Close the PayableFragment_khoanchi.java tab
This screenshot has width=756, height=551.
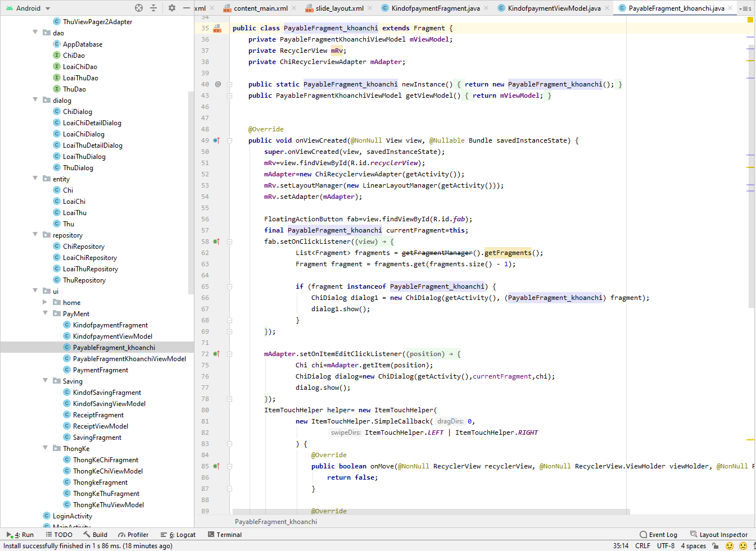coord(730,8)
